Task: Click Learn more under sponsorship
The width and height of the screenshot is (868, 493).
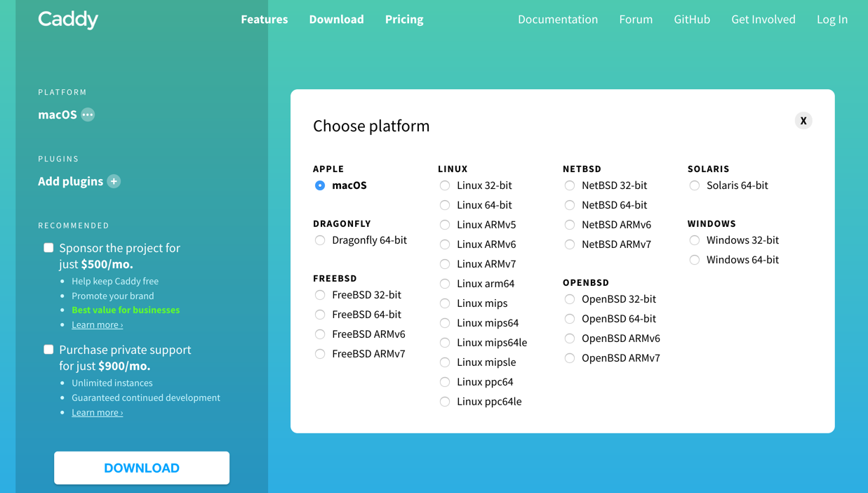Action: (x=97, y=324)
